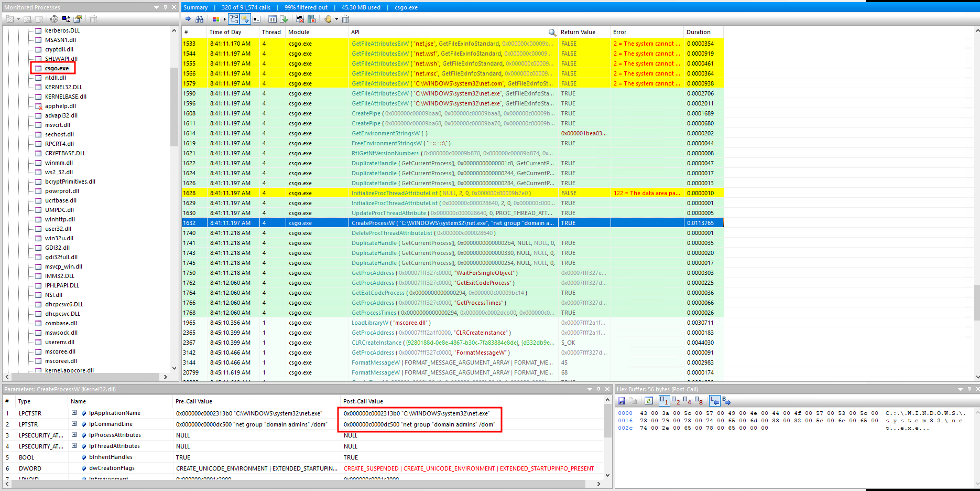Viewport: 980px width, 491px height.
Task: Click the hand pause-monitoring icon
Action: tap(328, 19)
